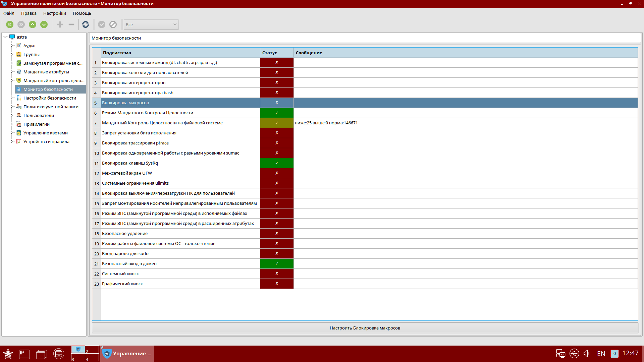
Task: Click the plus add toolbar icon
Action: pos(60,24)
